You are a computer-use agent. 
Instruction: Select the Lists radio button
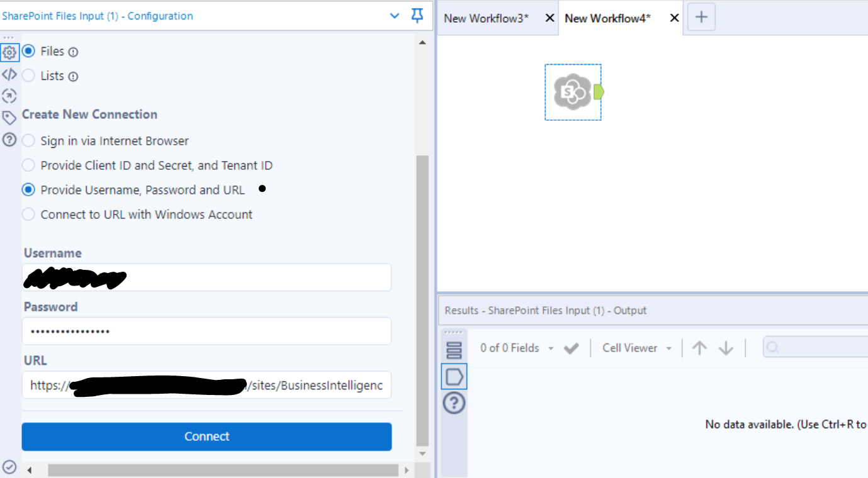click(x=28, y=75)
